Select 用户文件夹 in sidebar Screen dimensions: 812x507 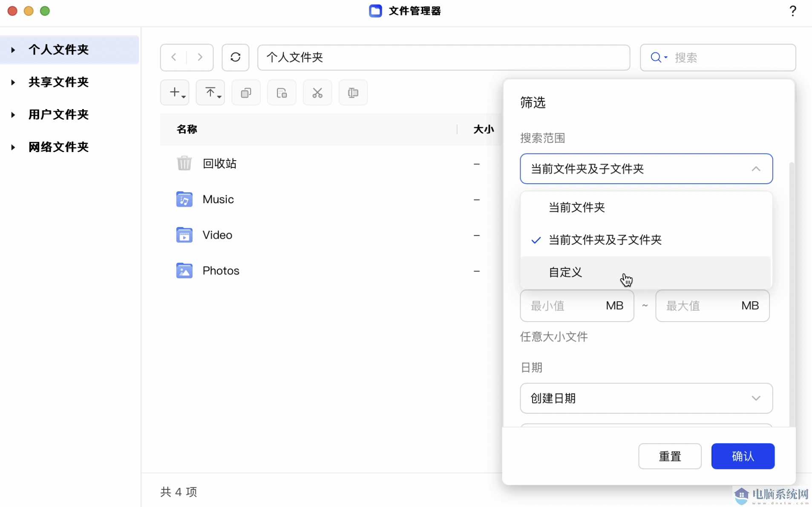[59, 115]
